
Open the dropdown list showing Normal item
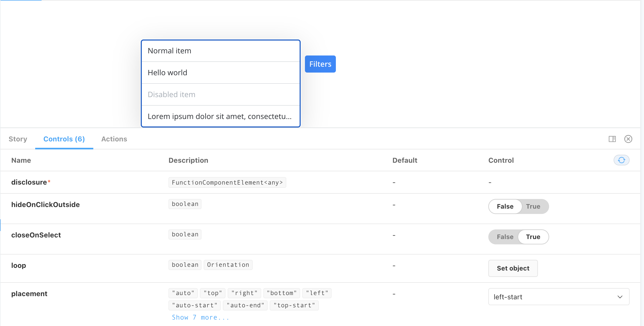[x=220, y=51]
